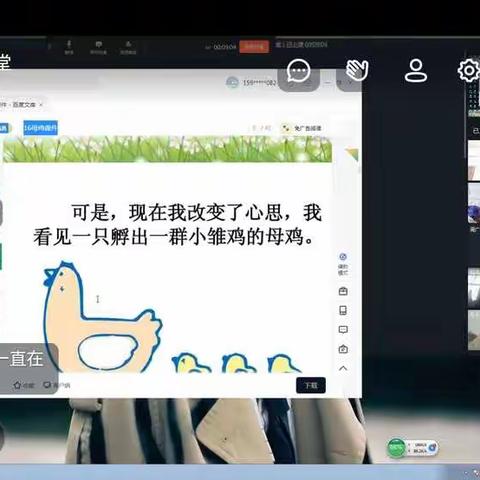Click the slide text line starting 可是，现在我改变了心思
Screen dimensions: 480x480
click(197, 212)
